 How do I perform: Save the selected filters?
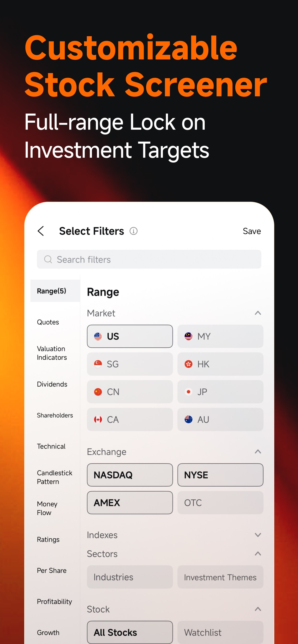click(252, 231)
